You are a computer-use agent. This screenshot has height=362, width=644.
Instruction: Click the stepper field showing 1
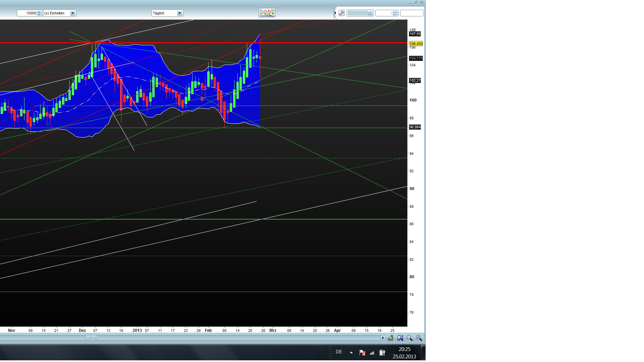[x=386, y=13]
